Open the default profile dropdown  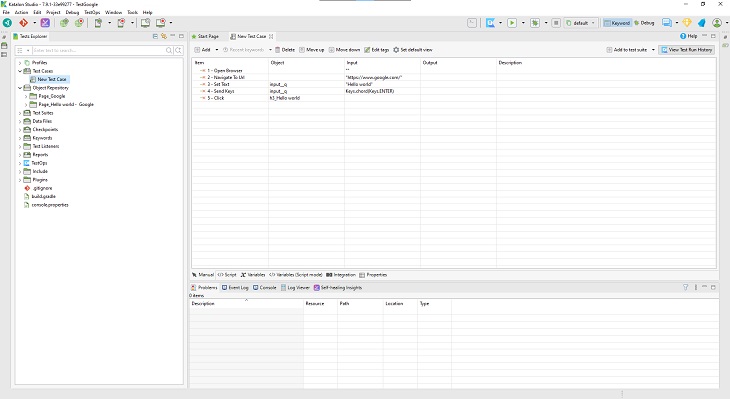581,23
